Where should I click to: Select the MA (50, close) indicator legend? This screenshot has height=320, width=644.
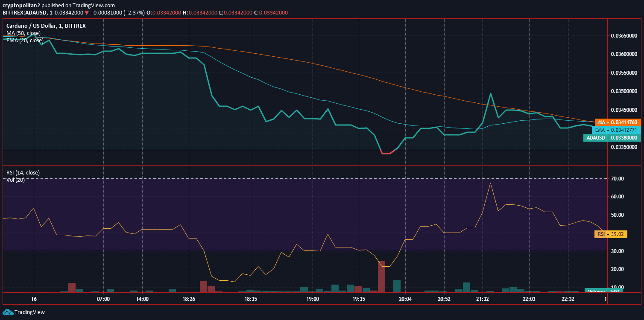click(23, 33)
